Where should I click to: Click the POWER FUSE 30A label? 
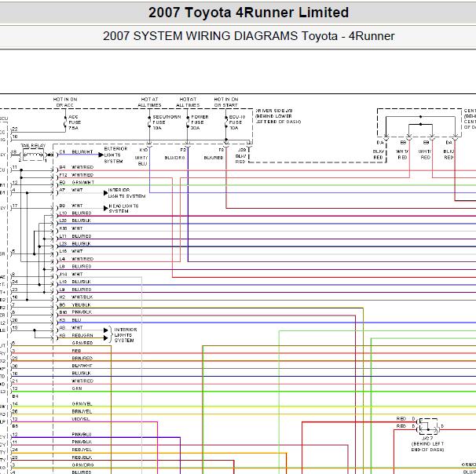point(200,122)
